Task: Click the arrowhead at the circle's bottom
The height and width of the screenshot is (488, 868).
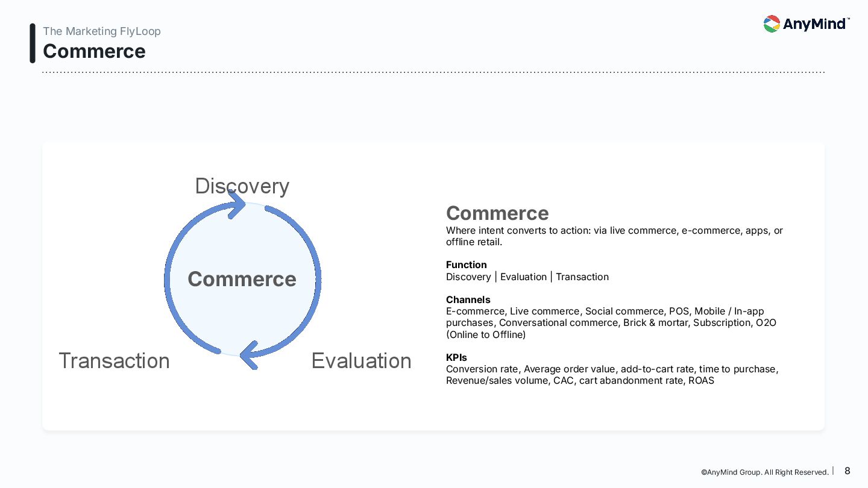Action: [249, 355]
